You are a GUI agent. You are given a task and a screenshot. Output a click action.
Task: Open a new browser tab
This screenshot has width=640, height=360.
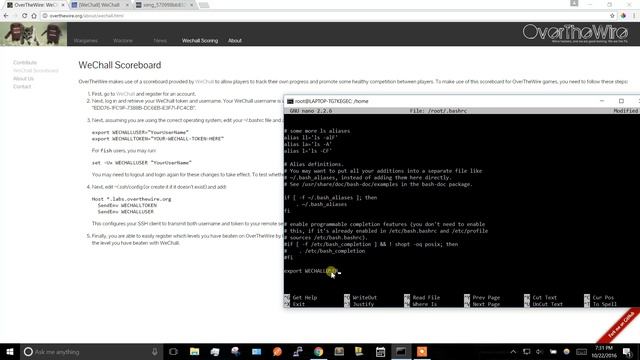(204, 5)
